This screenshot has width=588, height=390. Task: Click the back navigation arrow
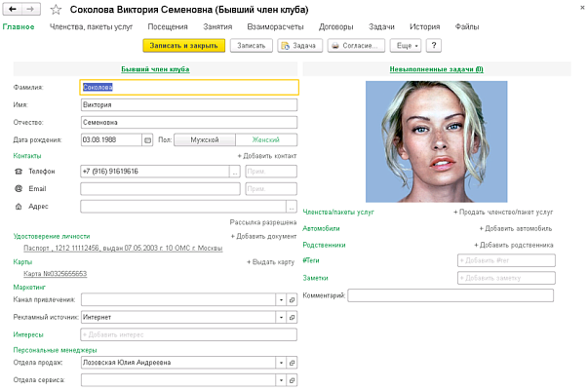[12, 9]
